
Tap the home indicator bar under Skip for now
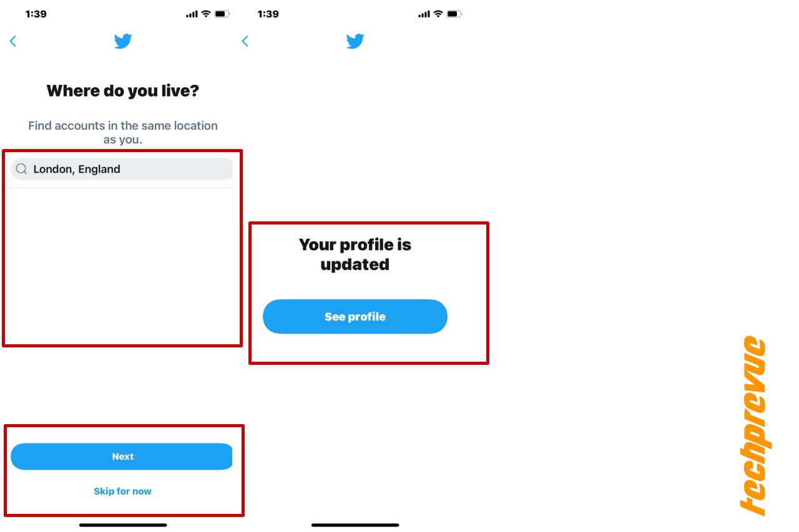[x=123, y=525]
